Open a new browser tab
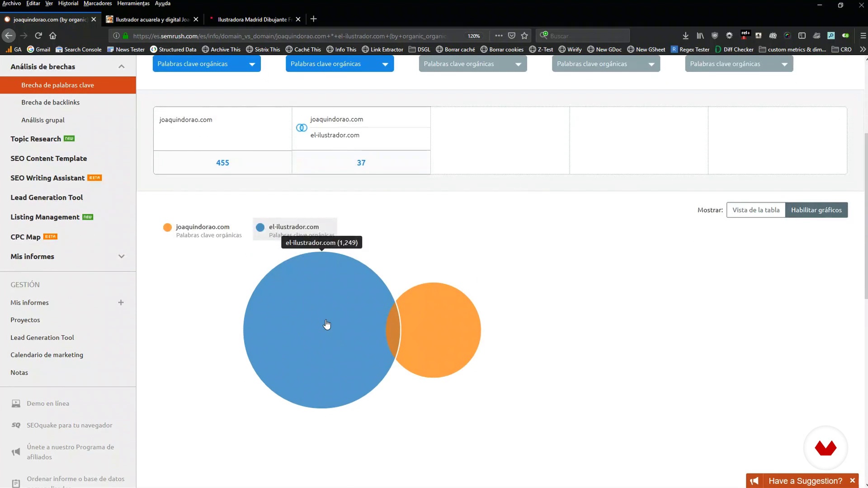Viewport: 868px width, 488px height. pos(313,19)
